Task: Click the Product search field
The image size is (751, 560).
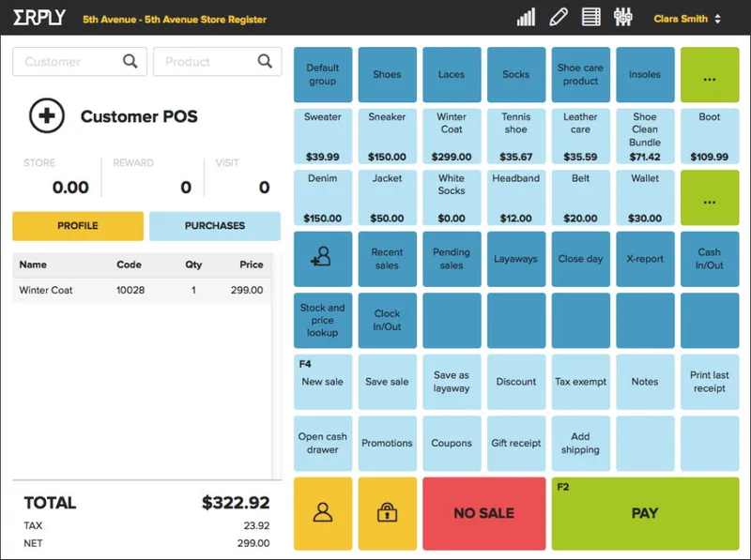Action: (218, 61)
